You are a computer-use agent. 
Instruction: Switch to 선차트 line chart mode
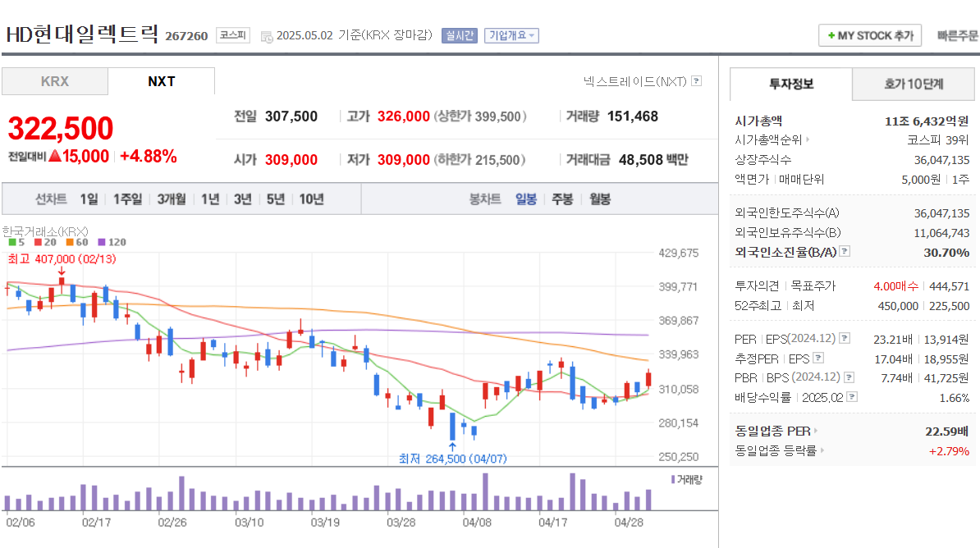tap(53, 199)
